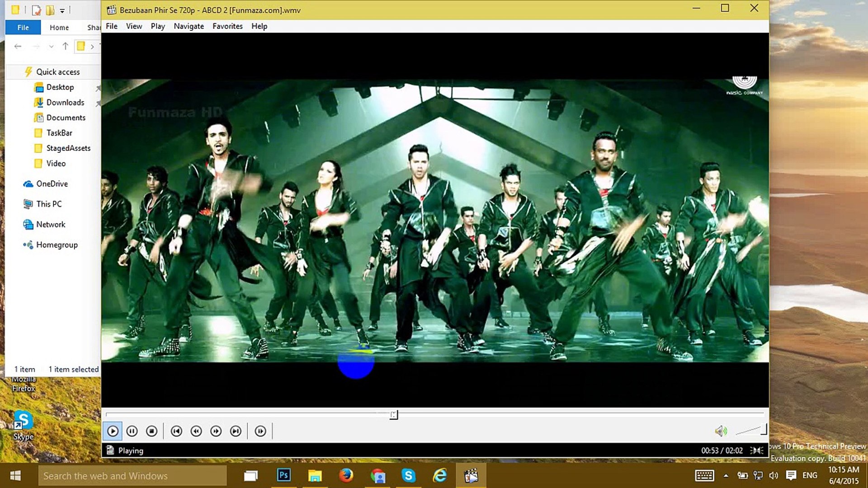
Task: Open This PC in the navigation pane
Action: tap(48, 204)
